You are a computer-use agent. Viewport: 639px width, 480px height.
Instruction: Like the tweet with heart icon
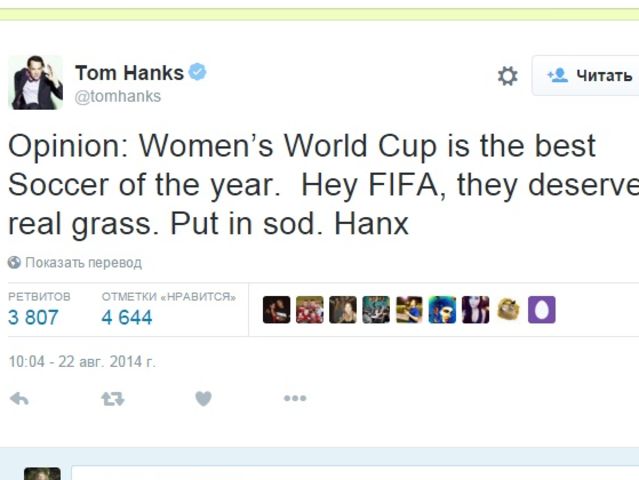203,398
